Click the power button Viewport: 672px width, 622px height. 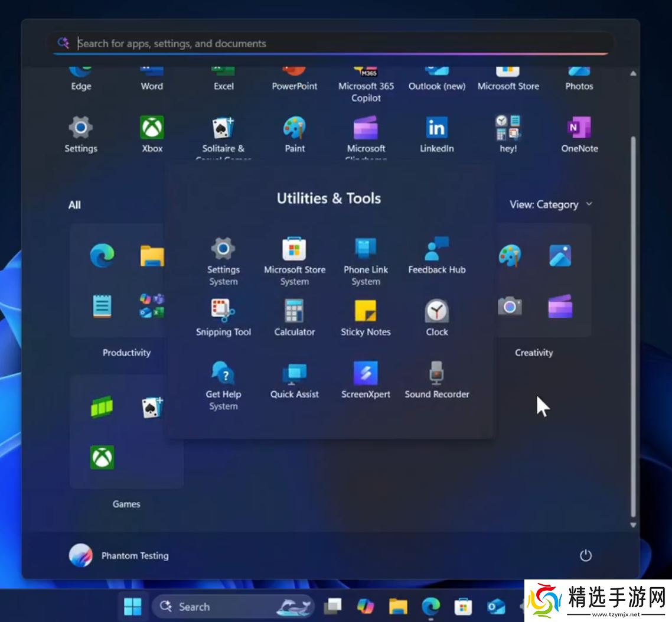click(x=585, y=555)
